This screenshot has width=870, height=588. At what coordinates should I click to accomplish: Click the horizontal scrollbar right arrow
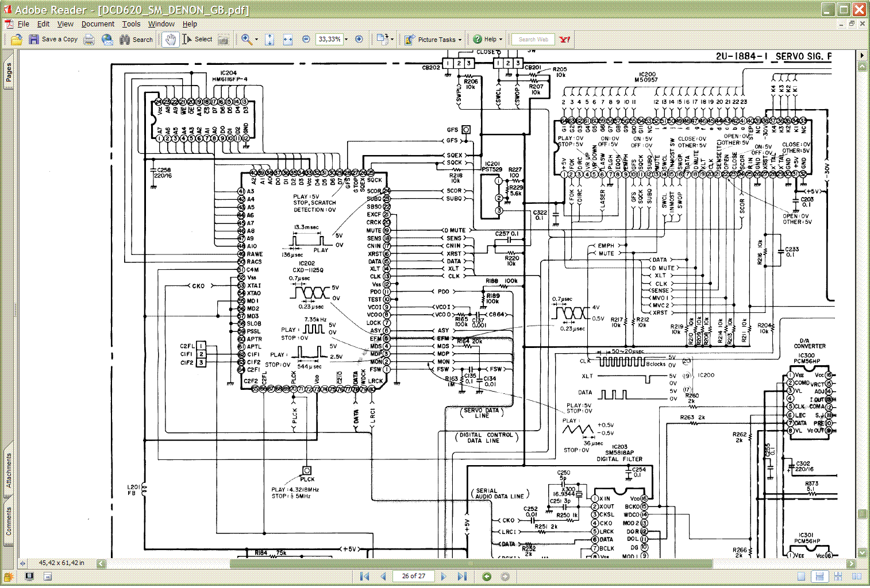click(852, 563)
